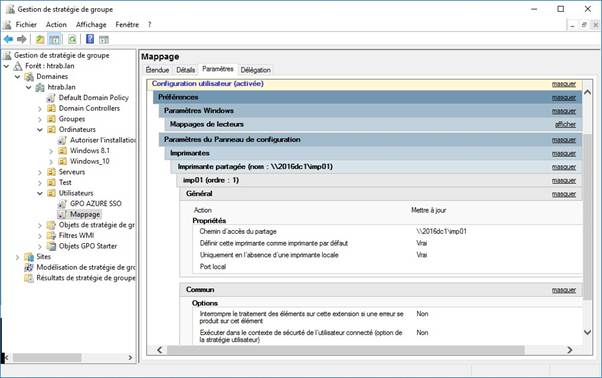Expand the Filtres WMI node

(x=40, y=236)
